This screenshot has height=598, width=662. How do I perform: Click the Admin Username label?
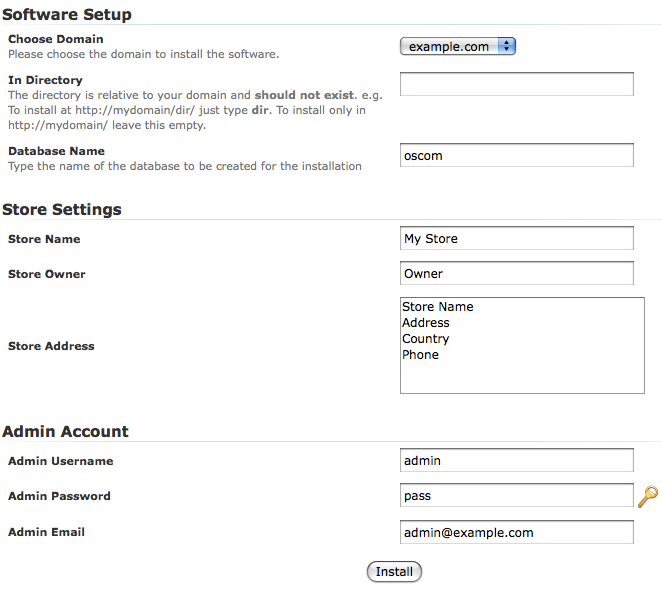(x=60, y=461)
